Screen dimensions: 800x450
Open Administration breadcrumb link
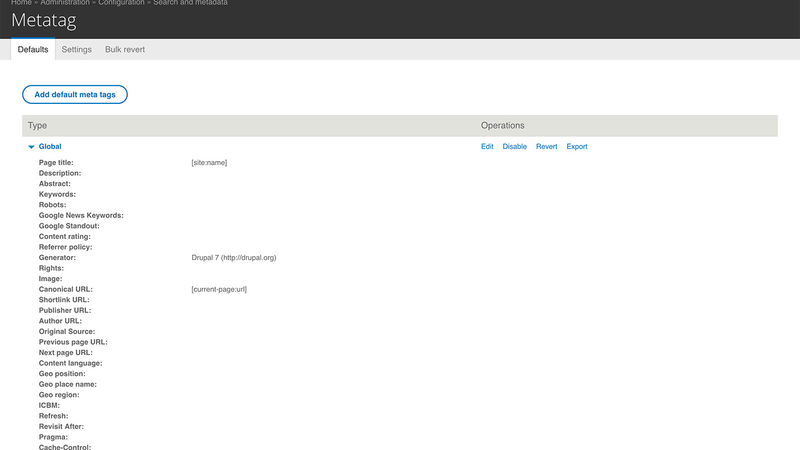click(65, 3)
